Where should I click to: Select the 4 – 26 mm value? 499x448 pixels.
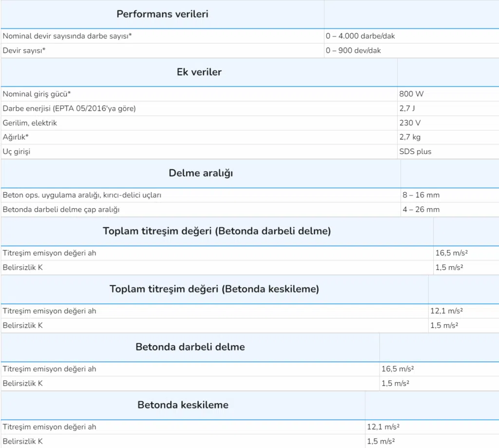click(421, 210)
